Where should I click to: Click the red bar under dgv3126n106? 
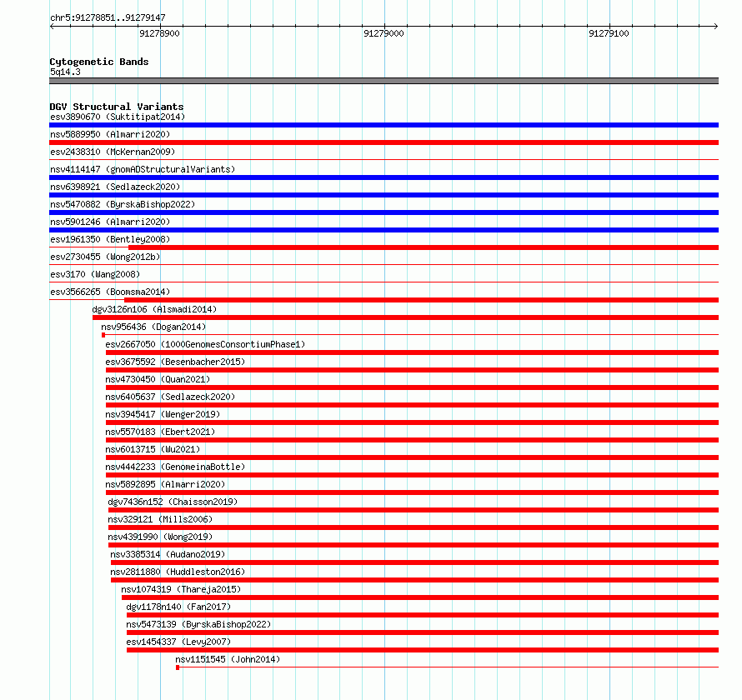point(405,317)
